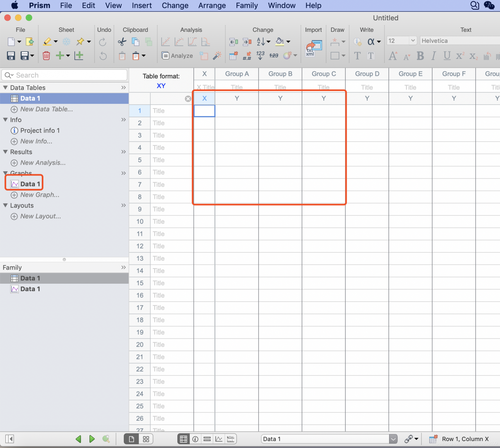The height and width of the screenshot is (448, 500).
Task: Click the sigmoidal curve fit icon
Action: (x=192, y=42)
